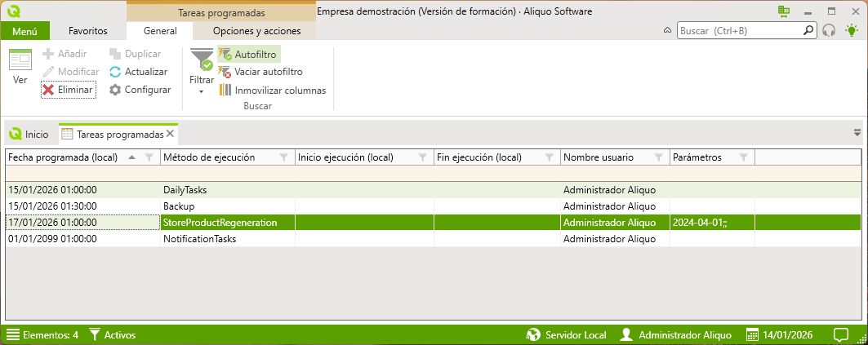Open Método de ejecución column filter
This screenshot has width=868, height=345.
[283, 157]
